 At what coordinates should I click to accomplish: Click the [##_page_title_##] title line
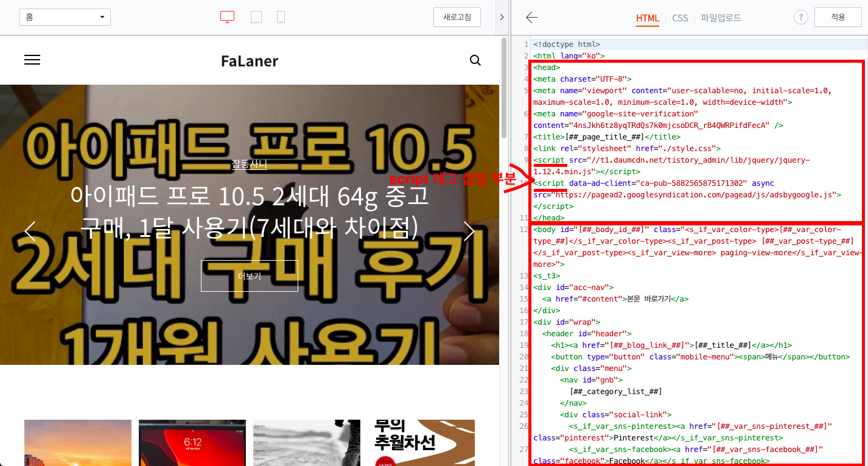(x=607, y=137)
